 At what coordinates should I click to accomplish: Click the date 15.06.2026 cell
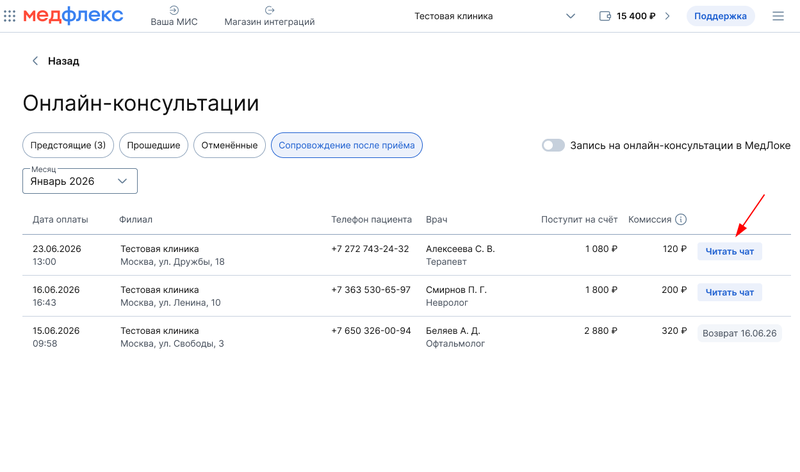coord(56,331)
